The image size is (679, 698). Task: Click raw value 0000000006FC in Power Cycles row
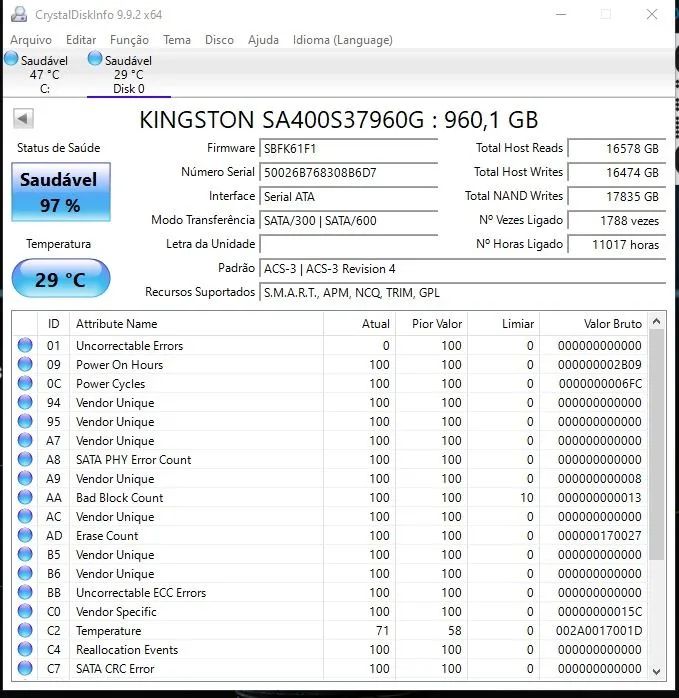coord(600,384)
